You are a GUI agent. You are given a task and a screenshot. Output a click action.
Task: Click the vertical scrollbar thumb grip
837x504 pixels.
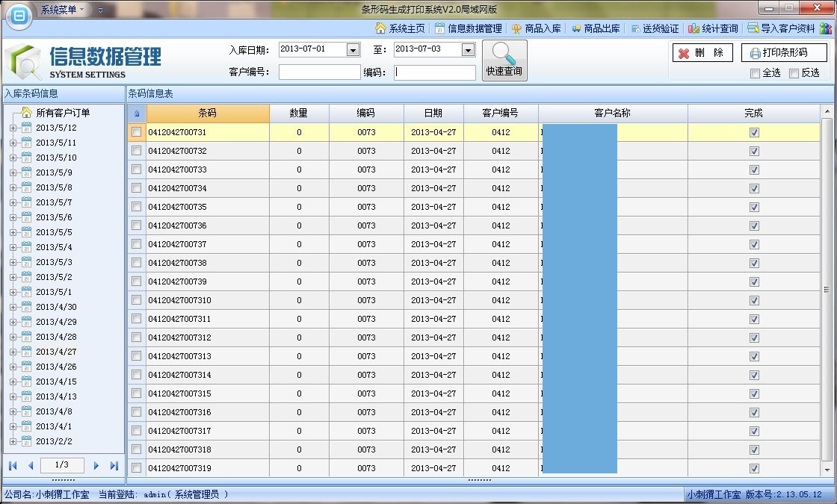pyautogui.click(x=827, y=290)
